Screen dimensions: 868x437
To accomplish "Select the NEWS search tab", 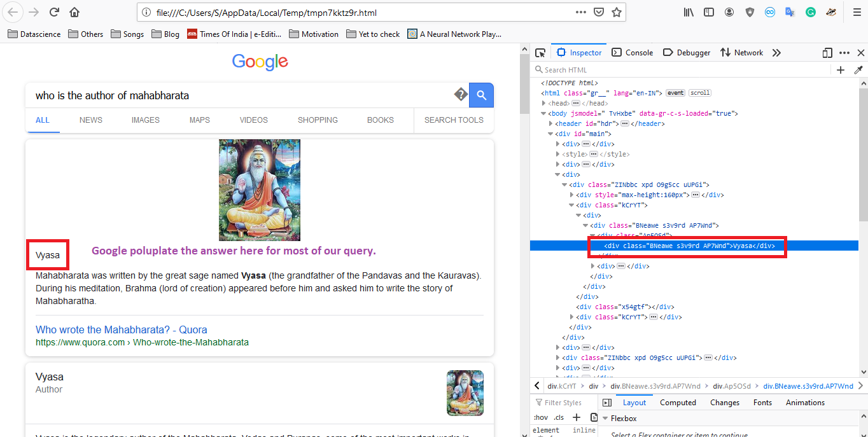I will (x=91, y=120).
